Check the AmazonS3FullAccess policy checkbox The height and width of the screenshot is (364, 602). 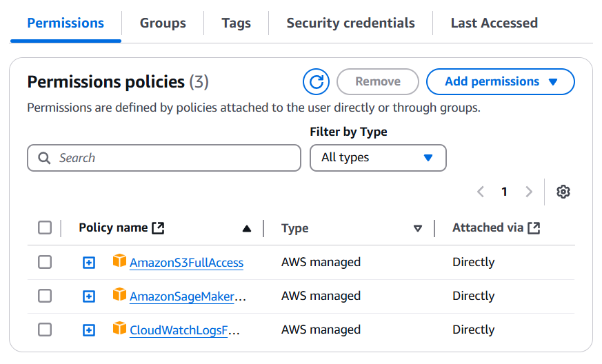click(45, 262)
